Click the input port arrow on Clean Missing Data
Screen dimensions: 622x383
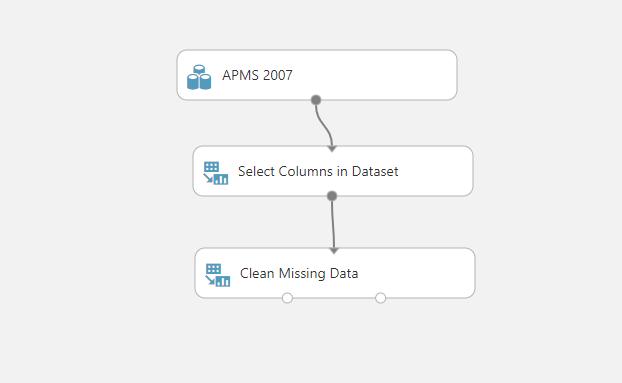(334, 251)
